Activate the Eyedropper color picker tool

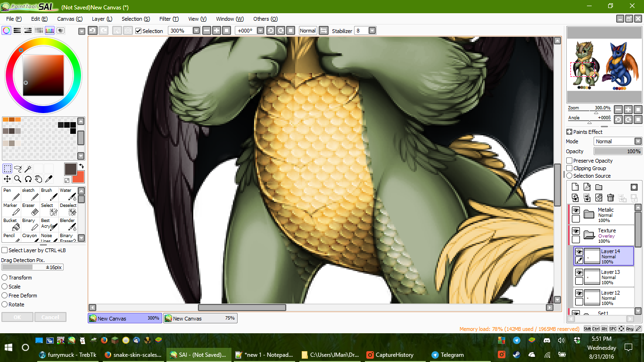(49, 179)
